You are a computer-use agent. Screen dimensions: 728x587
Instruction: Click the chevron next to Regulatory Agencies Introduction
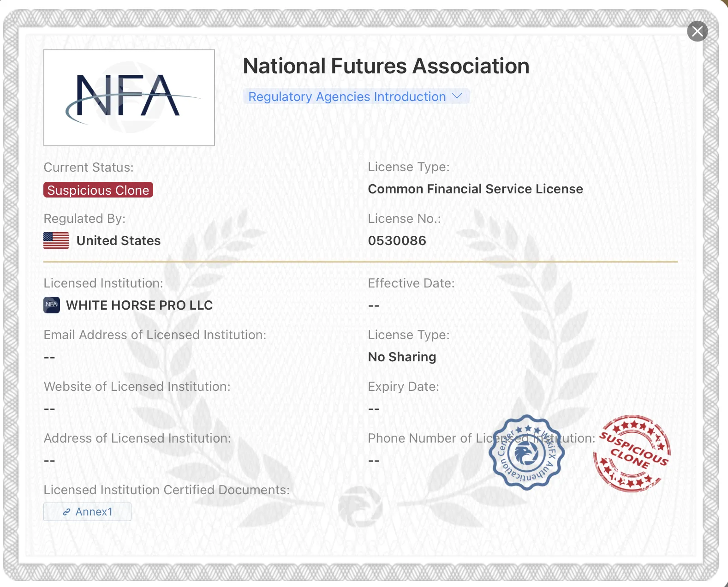coord(457,96)
